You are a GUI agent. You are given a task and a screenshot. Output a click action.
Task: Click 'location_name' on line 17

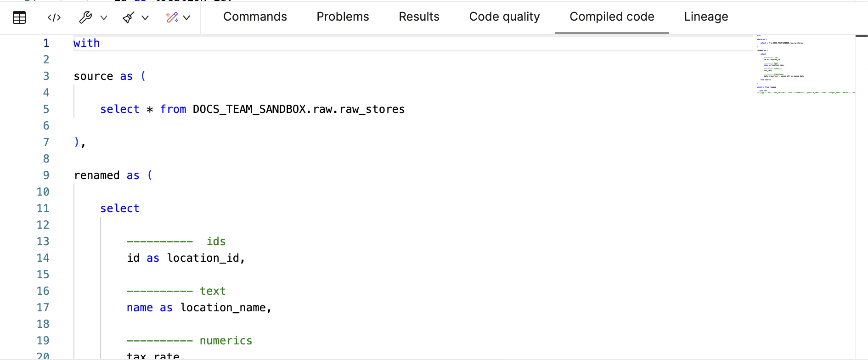[x=225, y=307]
